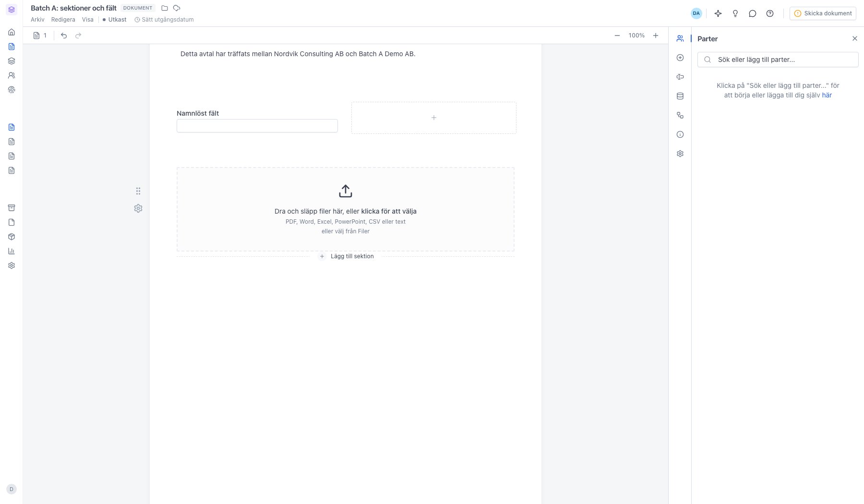Open the Redigera menu
Screen dimensions: 864x504
63,20
